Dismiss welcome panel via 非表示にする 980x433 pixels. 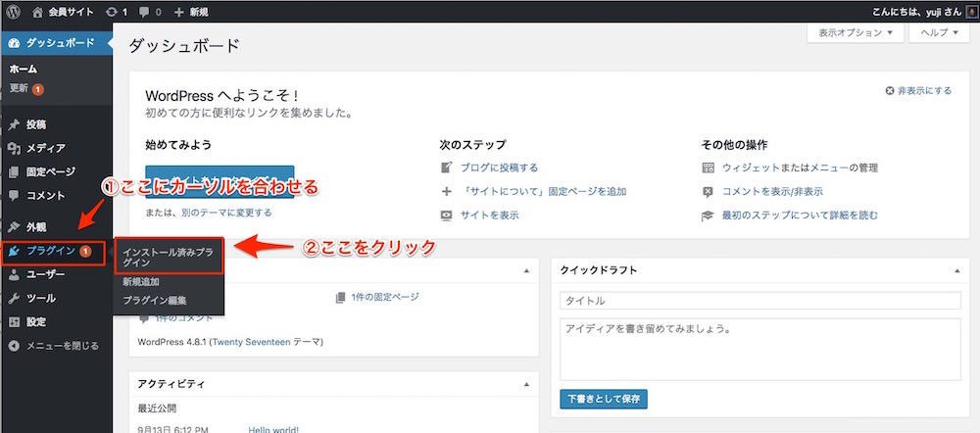coord(919,90)
